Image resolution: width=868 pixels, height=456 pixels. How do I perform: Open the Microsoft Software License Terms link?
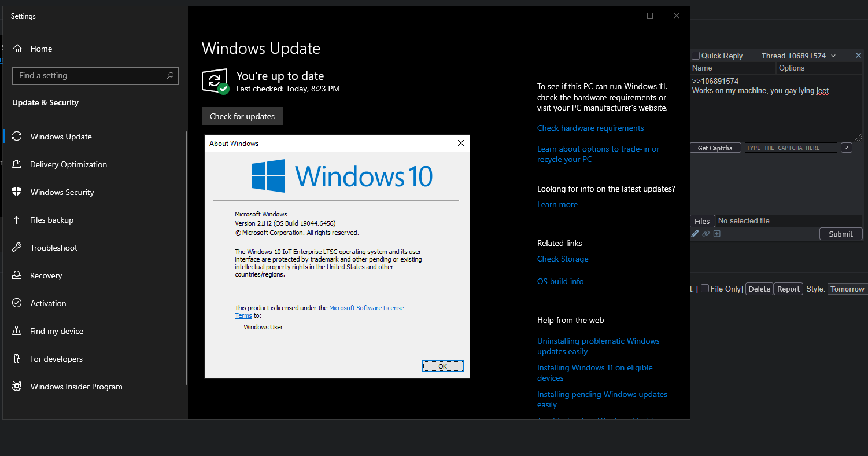coord(367,308)
